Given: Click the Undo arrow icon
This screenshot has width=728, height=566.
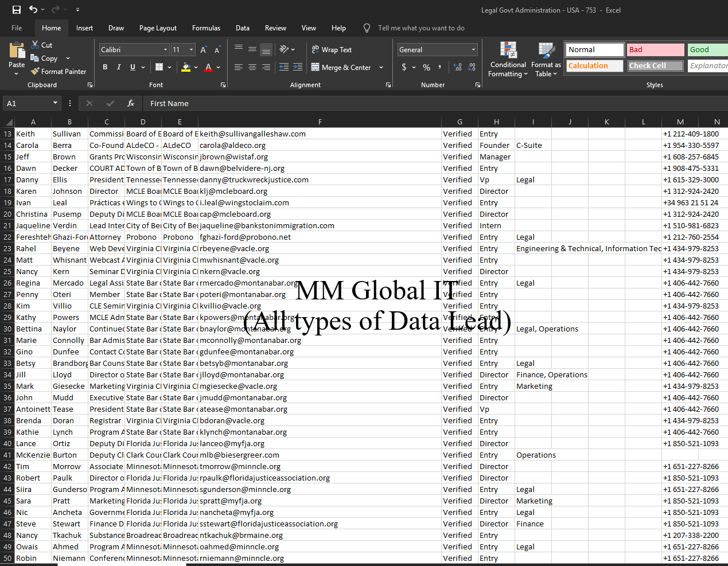Looking at the screenshot, I should click(x=33, y=9).
